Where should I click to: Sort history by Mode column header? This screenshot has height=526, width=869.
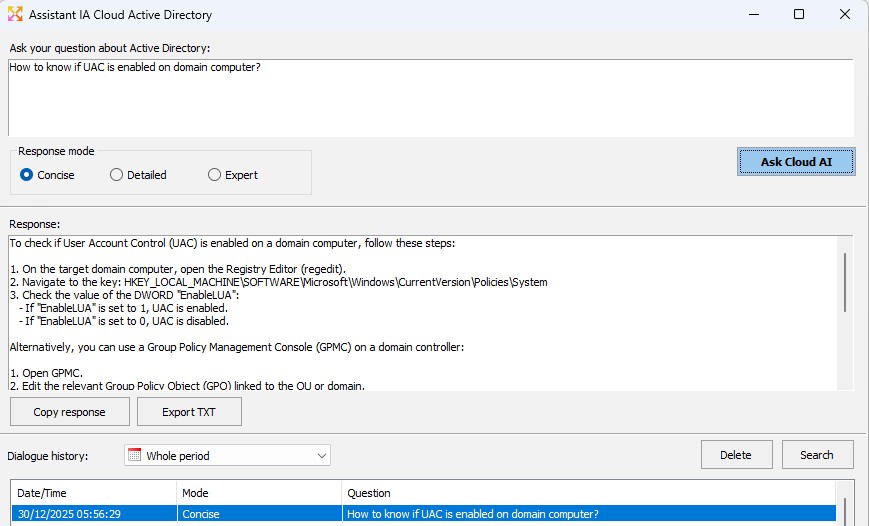[x=258, y=493]
